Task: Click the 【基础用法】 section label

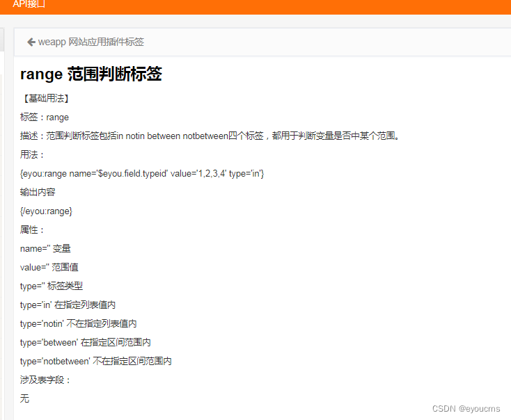Action: click(x=45, y=98)
